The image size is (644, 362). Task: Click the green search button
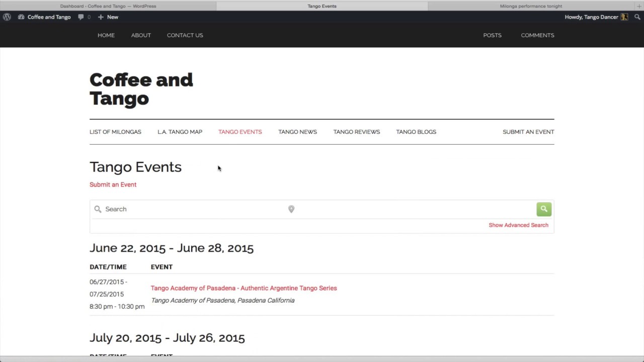544,209
